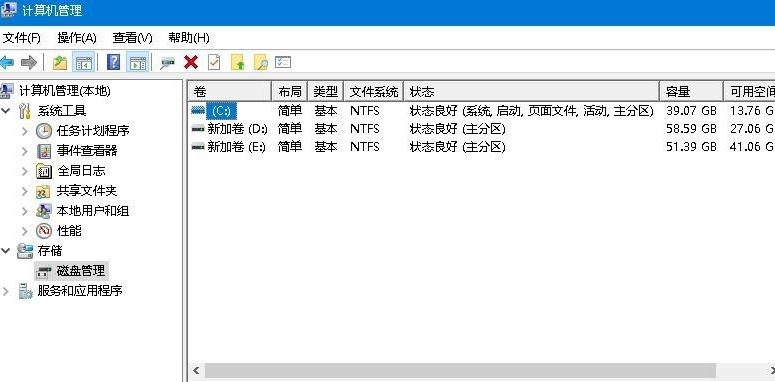Open the 文件(F) menu
This screenshot has width=775, height=382.
pyautogui.click(x=21, y=38)
